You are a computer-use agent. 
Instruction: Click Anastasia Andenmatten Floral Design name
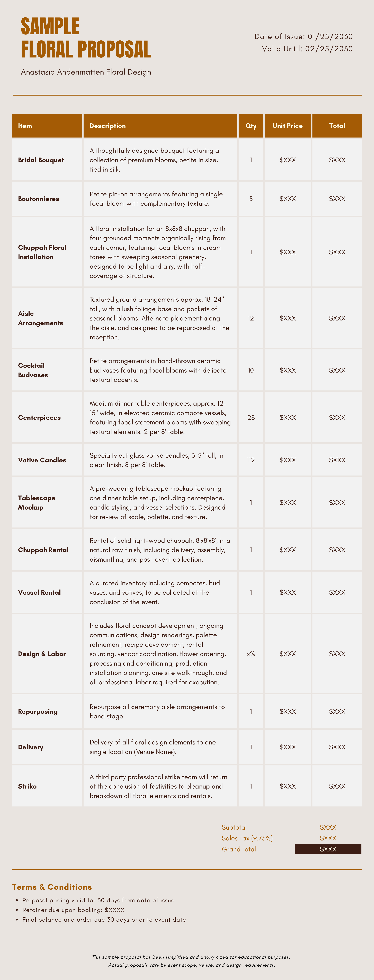pos(86,72)
